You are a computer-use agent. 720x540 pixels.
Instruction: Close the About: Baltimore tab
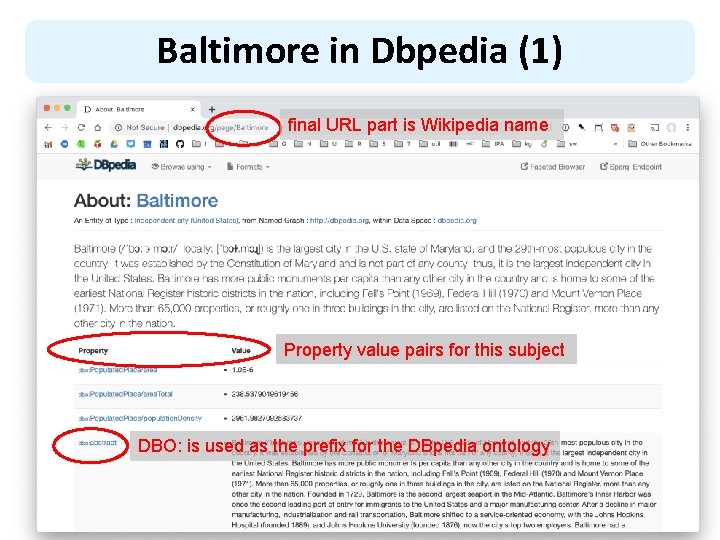pos(192,109)
